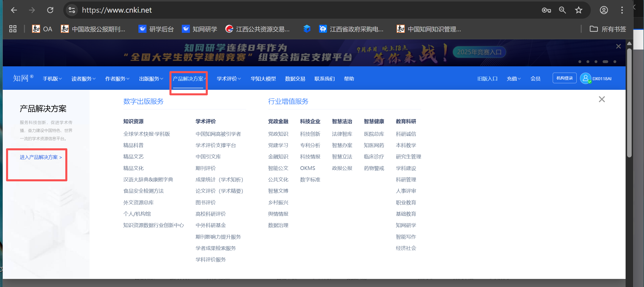Viewport: 644px width, 287px height.
Task: Open 科研诚信 link
Action: click(x=406, y=134)
